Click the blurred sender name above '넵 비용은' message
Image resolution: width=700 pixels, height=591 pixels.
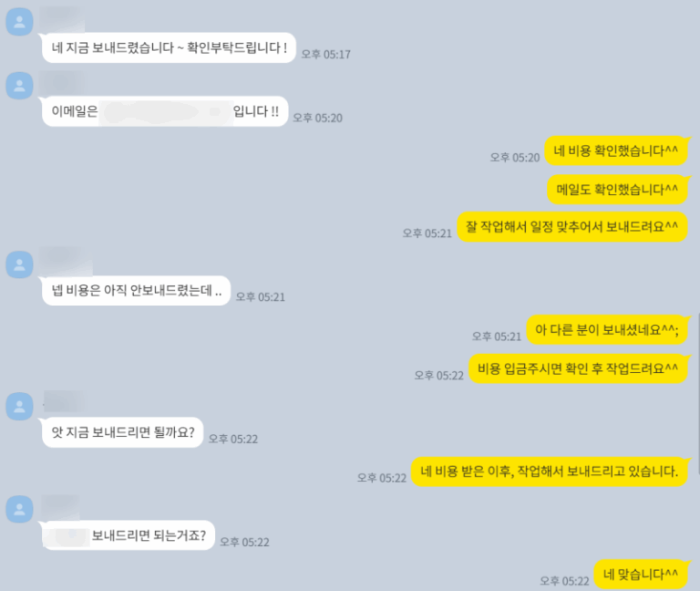pos(66,261)
